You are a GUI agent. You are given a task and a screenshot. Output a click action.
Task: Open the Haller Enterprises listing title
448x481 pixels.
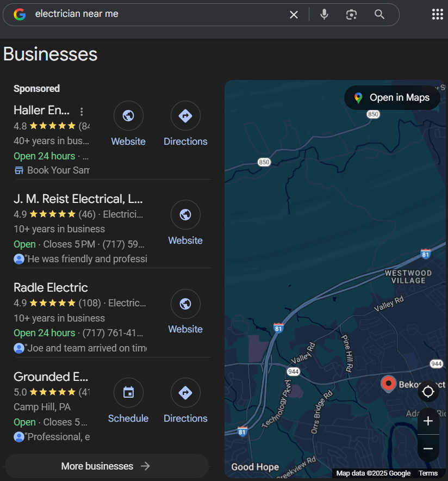tap(42, 110)
